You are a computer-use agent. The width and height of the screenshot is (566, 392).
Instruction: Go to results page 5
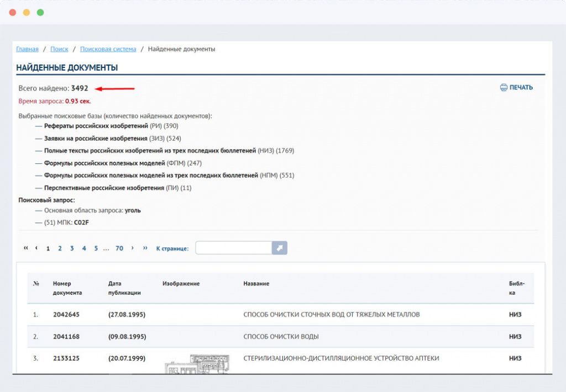pos(96,248)
